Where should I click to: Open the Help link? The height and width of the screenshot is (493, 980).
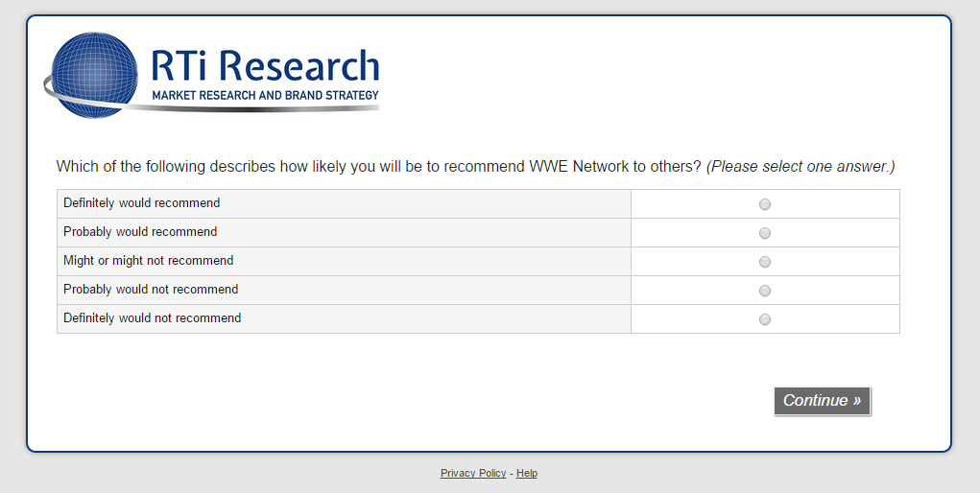(527, 474)
